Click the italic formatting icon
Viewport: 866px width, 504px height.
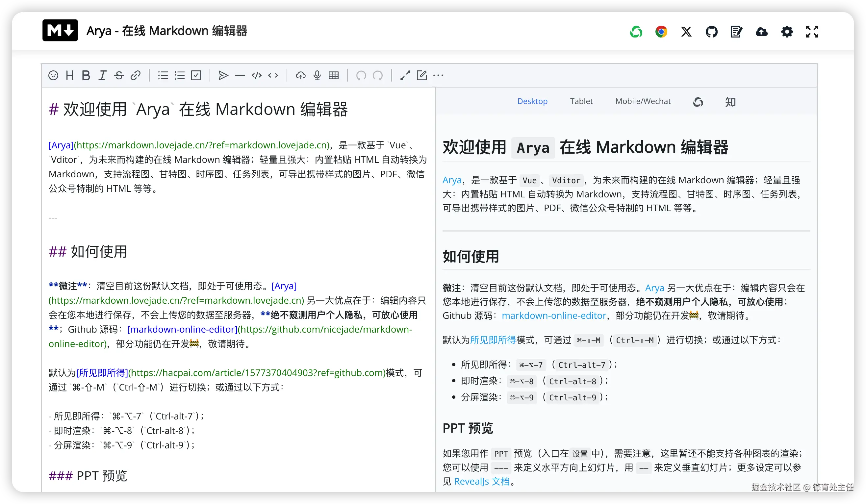pos(102,75)
